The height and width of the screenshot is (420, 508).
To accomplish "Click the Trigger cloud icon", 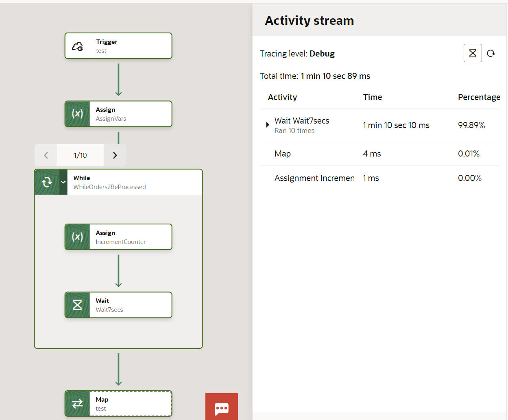I will pyautogui.click(x=77, y=46).
